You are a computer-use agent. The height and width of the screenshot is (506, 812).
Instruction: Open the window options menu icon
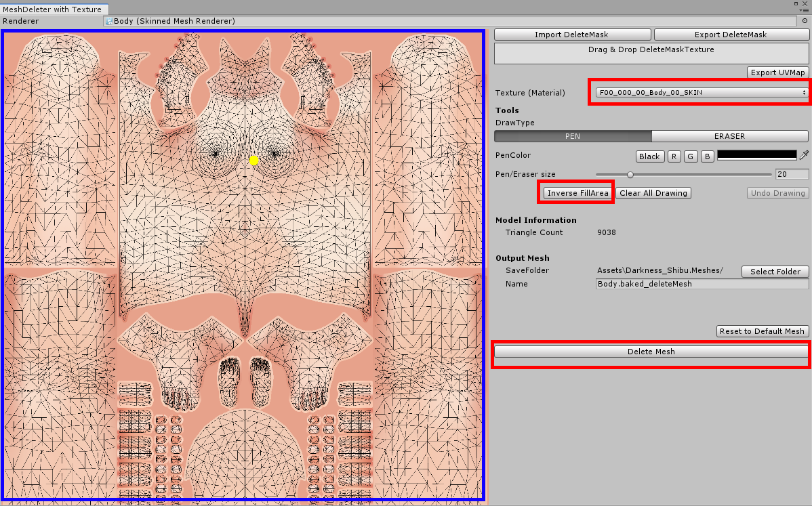(x=804, y=10)
